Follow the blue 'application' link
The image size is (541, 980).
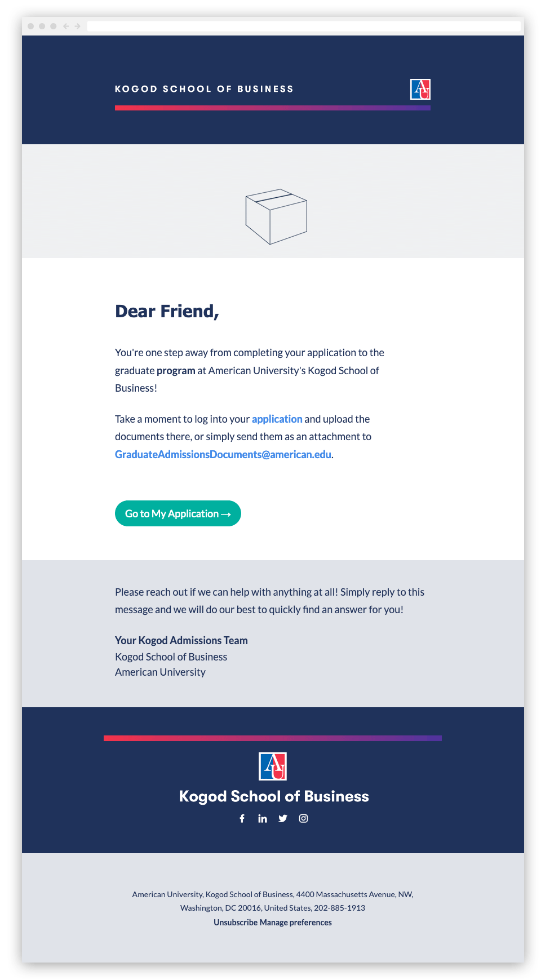coord(277,419)
